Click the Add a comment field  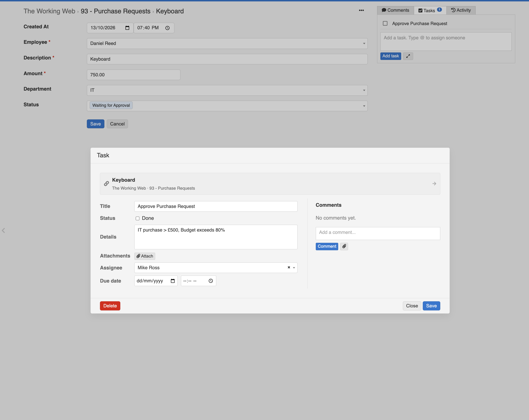[x=378, y=233]
